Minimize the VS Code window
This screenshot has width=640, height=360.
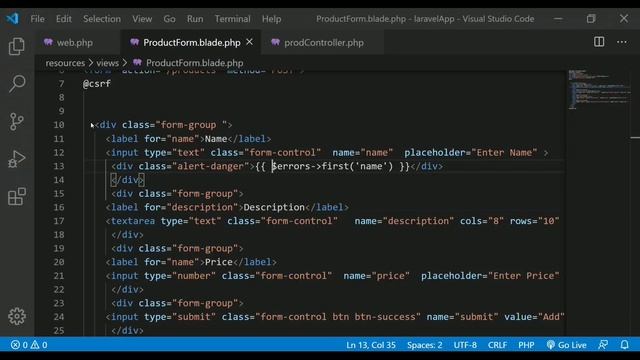(558, 19)
